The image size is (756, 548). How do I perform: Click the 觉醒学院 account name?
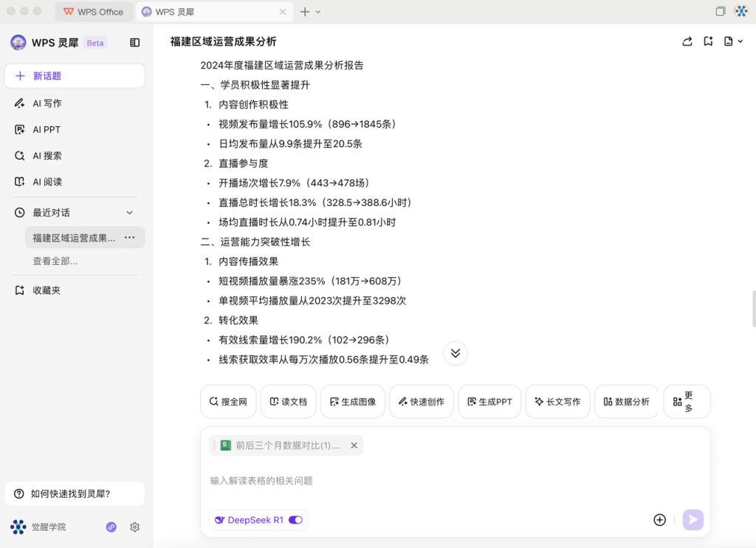[x=48, y=527]
